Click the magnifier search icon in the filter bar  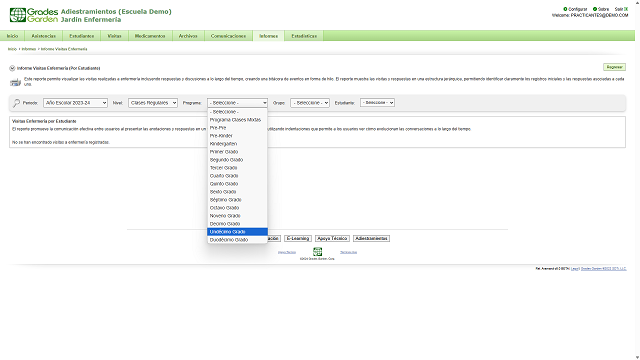(16, 103)
